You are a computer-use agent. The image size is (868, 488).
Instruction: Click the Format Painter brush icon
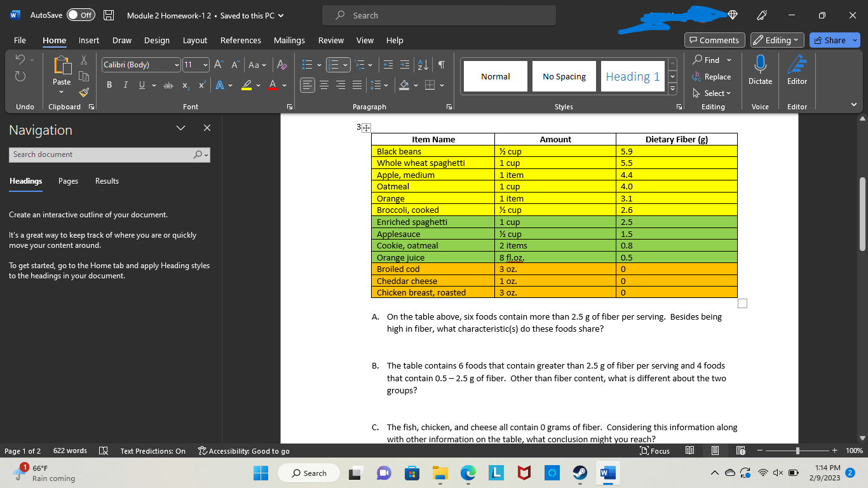click(x=83, y=93)
